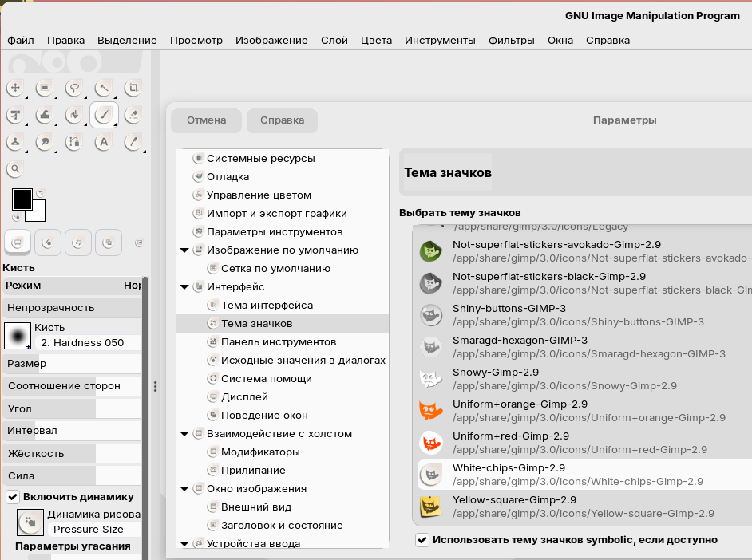Open the Фильтры menu
This screenshot has height=560, width=752.
click(511, 40)
